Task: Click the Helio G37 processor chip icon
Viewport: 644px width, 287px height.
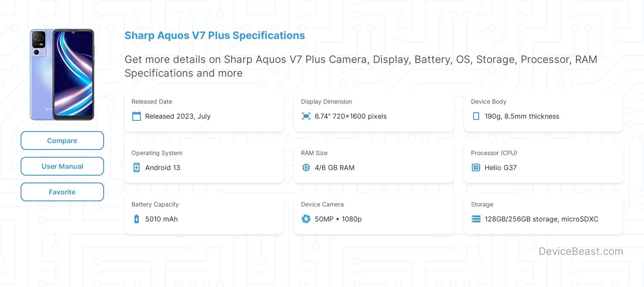Action: 476,167
